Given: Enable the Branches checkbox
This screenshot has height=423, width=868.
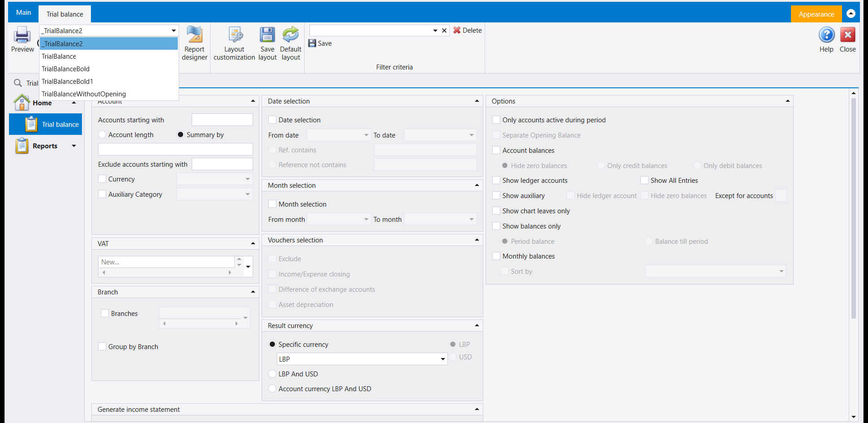Looking at the screenshot, I should (x=105, y=313).
